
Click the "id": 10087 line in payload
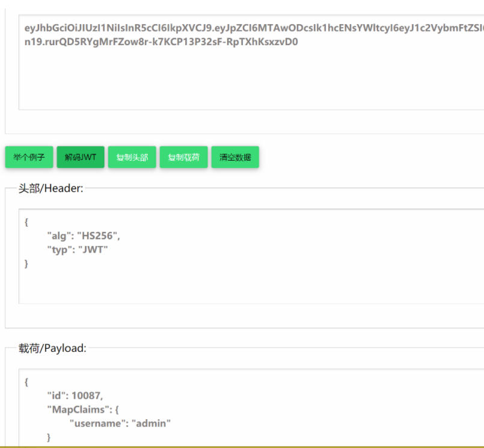coord(75,396)
